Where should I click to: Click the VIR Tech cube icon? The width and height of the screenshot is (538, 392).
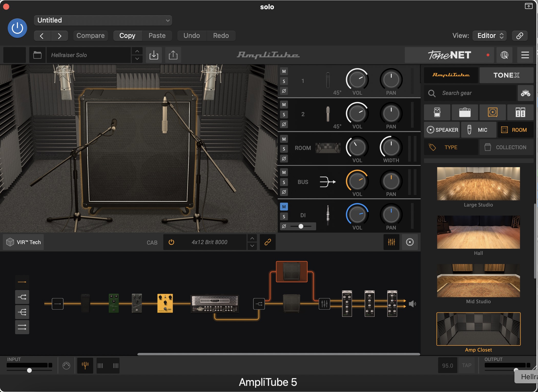pyautogui.click(x=10, y=242)
